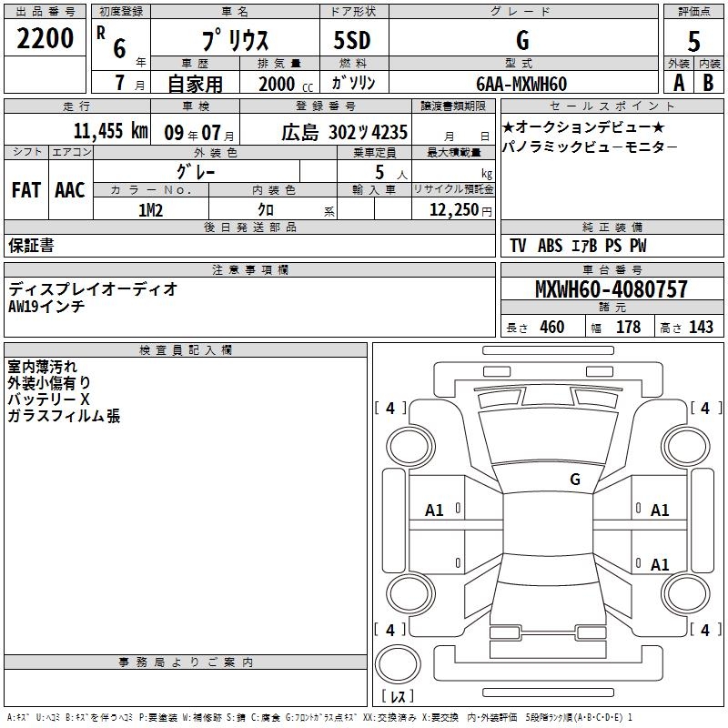Click width value 178
This screenshot has height=728, width=728.
click(628, 327)
